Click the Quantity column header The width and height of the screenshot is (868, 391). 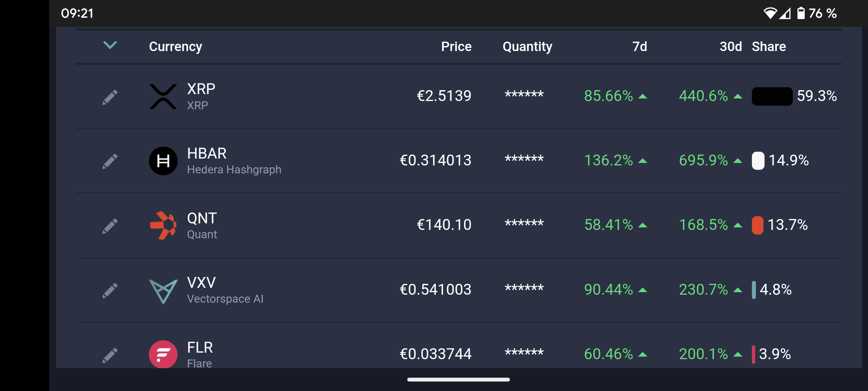click(x=527, y=47)
